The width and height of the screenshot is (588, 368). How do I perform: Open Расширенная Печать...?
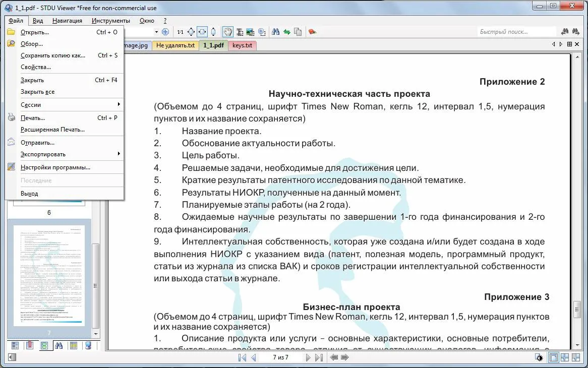(x=64, y=130)
